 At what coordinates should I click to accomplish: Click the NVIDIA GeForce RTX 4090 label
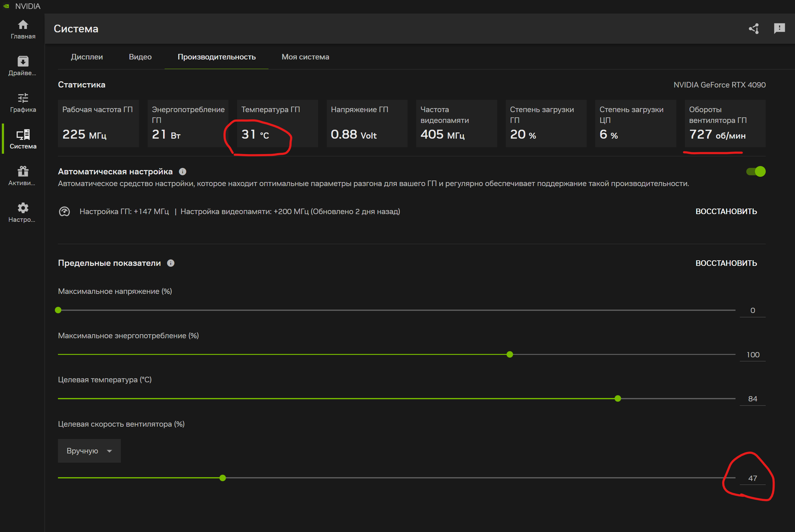point(719,85)
